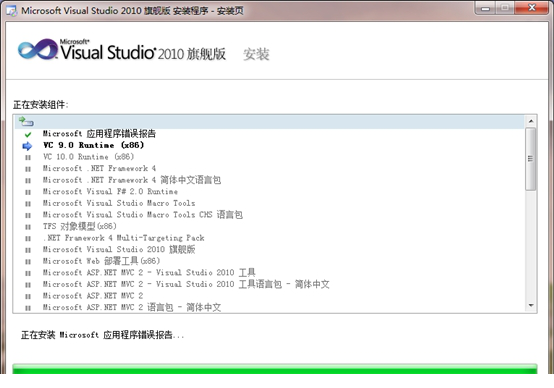Click the pending icon beside TFS 对象模型(x86)
The image size is (554, 388).
(28, 227)
